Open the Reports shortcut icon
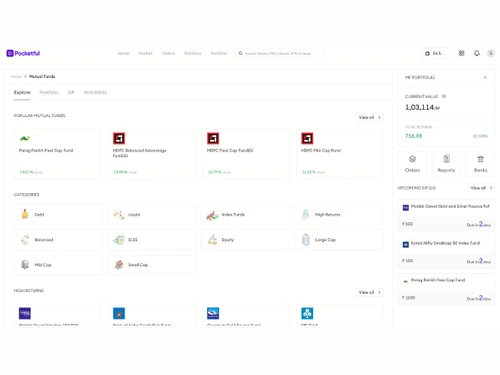500x375 pixels. point(446,159)
